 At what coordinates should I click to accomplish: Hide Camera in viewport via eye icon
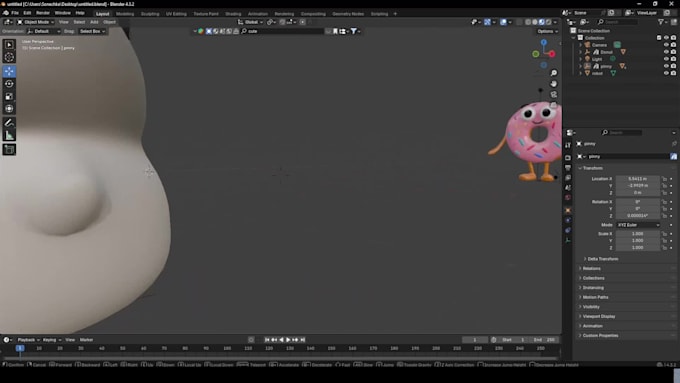pos(666,45)
